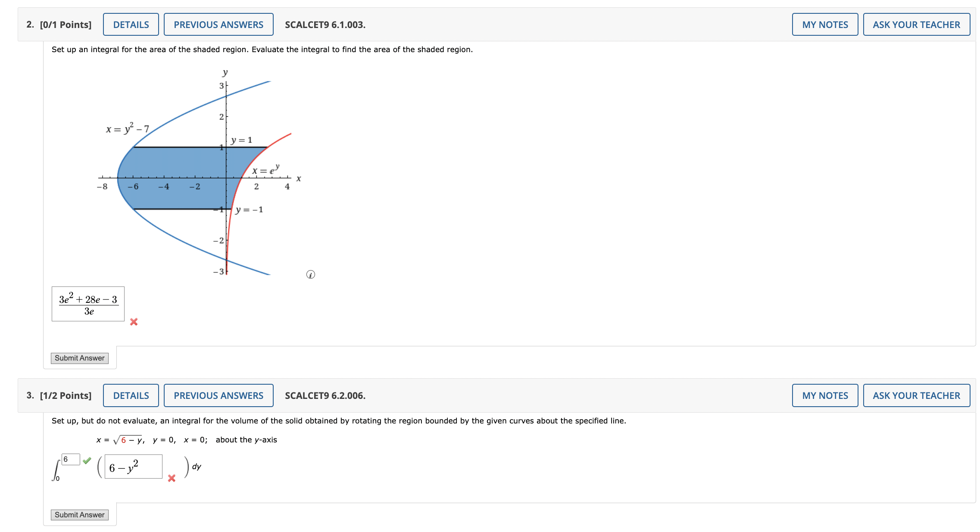The height and width of the screenshot is (532, 980).
Task: Click the red cross indicating the wrong integrand
Action: point(171,479)
